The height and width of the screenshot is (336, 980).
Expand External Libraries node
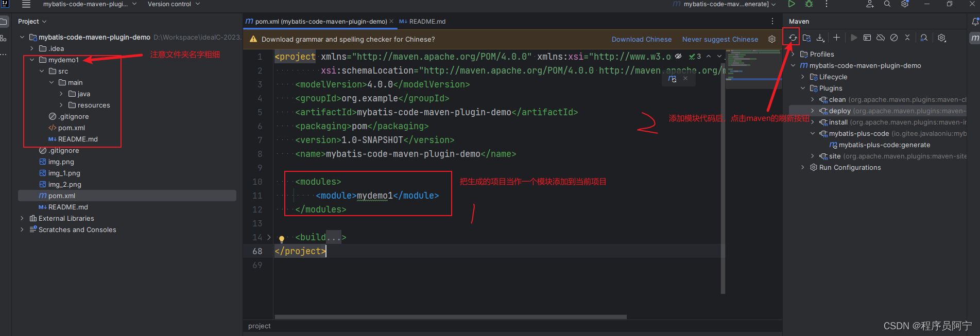pyautogui.click(x=22, y=218)
